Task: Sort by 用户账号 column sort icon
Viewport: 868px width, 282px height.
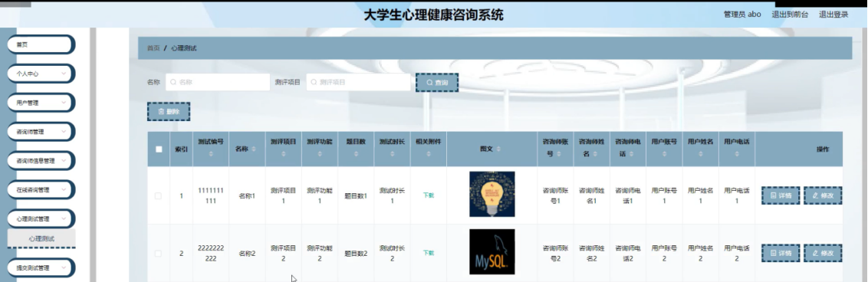Action: point(664,154)
